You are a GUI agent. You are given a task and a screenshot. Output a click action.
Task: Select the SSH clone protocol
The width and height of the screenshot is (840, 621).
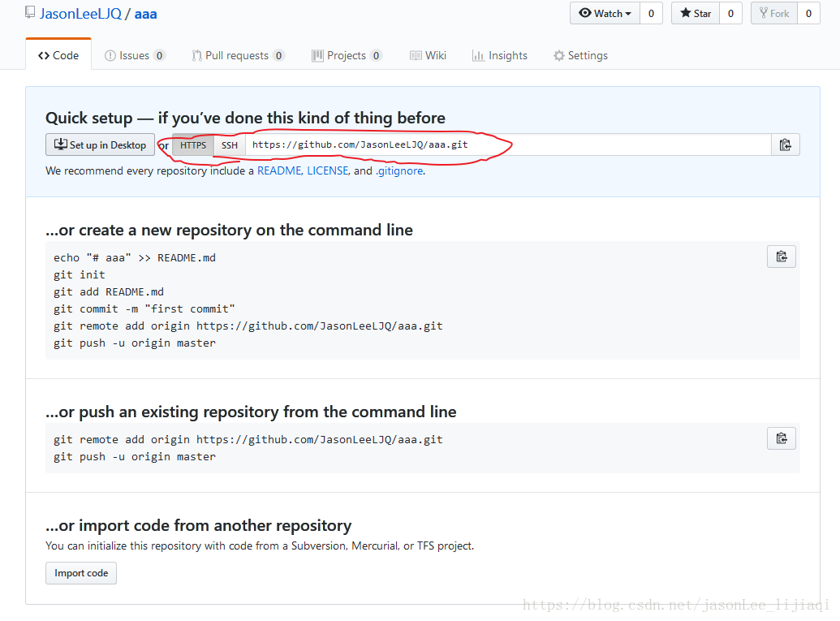click(230, 145)
